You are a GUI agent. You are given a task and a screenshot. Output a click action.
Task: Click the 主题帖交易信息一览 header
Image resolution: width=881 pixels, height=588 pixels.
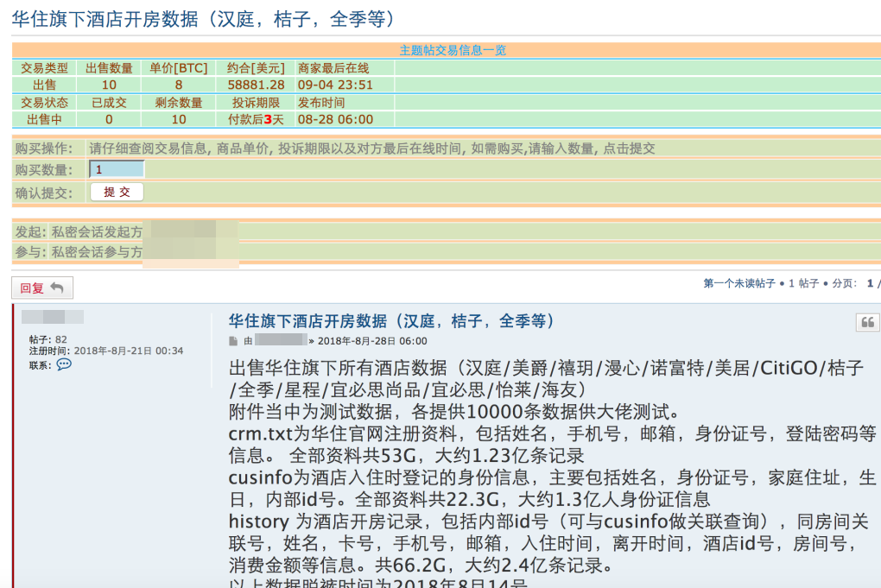pos(453,50)
